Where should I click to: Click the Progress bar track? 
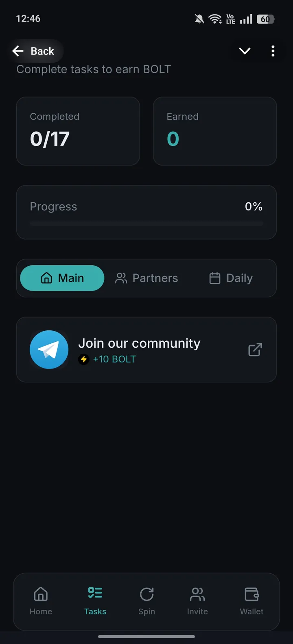coord(146,223)
